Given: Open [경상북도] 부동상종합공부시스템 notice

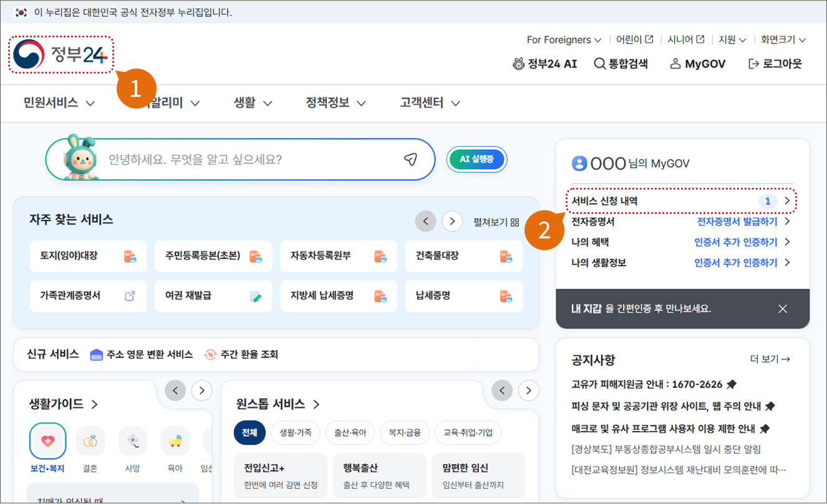Looking at the screenshot, I should [666, 449].
